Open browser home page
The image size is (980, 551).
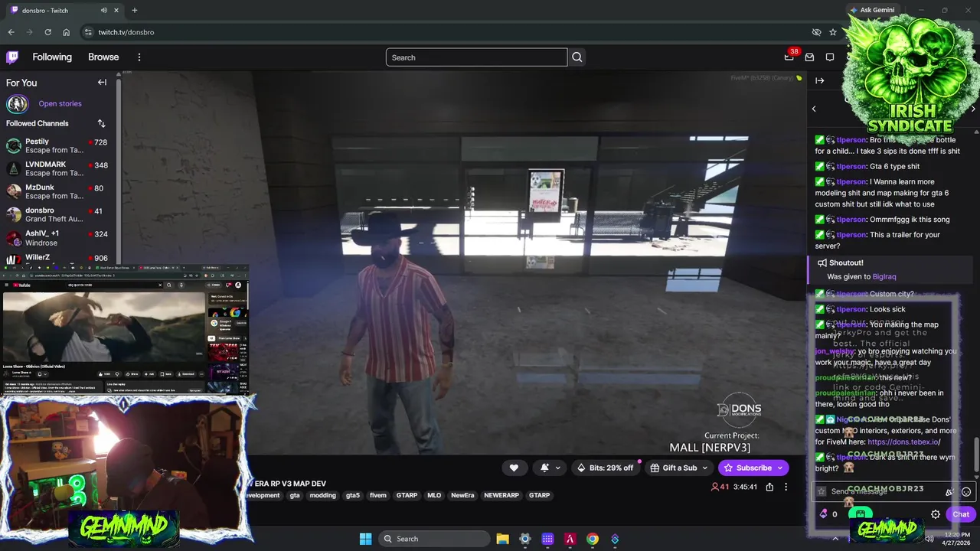[x=67, y=32]
